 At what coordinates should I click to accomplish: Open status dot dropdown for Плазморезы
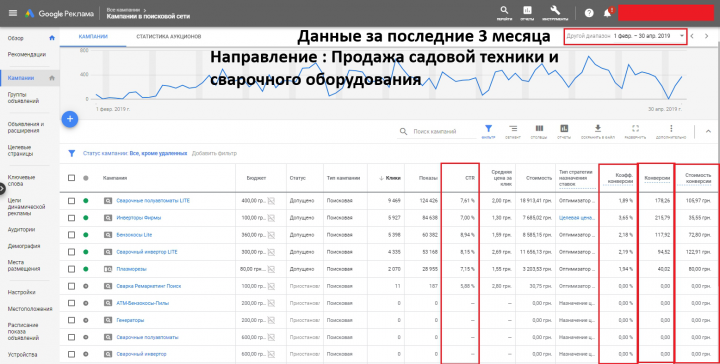pos(85,269)
